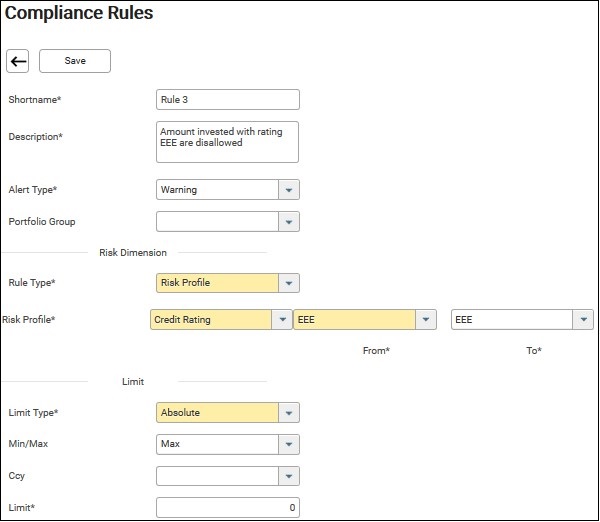Viewport: 600px width, 522px height.
Task: Click the empty Ccy combo box
Action: point(216,476)
